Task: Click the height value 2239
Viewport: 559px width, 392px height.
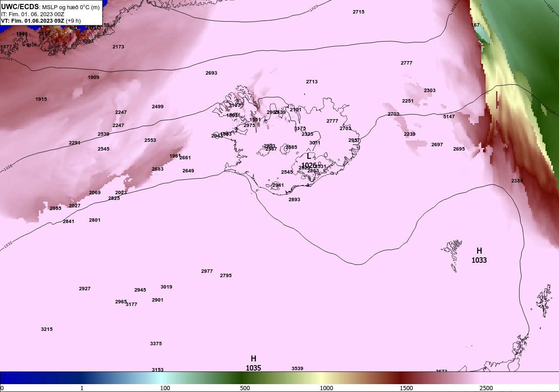Action: 410,134
